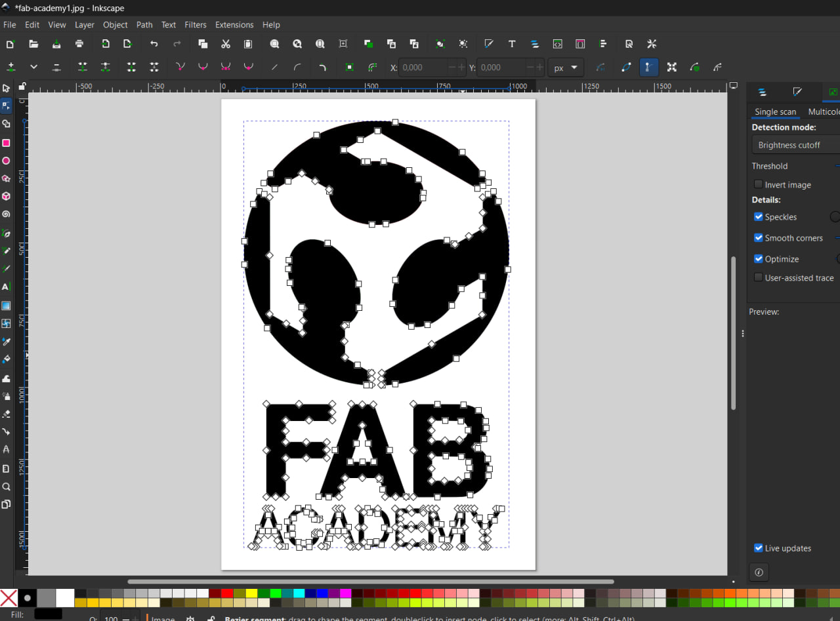840x621 pixels.
Task: Open the XML editor
Action: (x=557, y=44)
